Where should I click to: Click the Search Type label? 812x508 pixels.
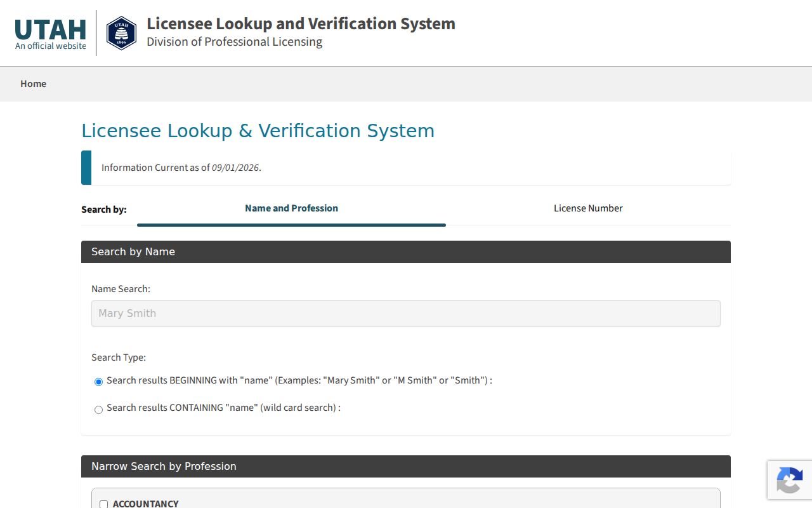[x=119, y=358]
